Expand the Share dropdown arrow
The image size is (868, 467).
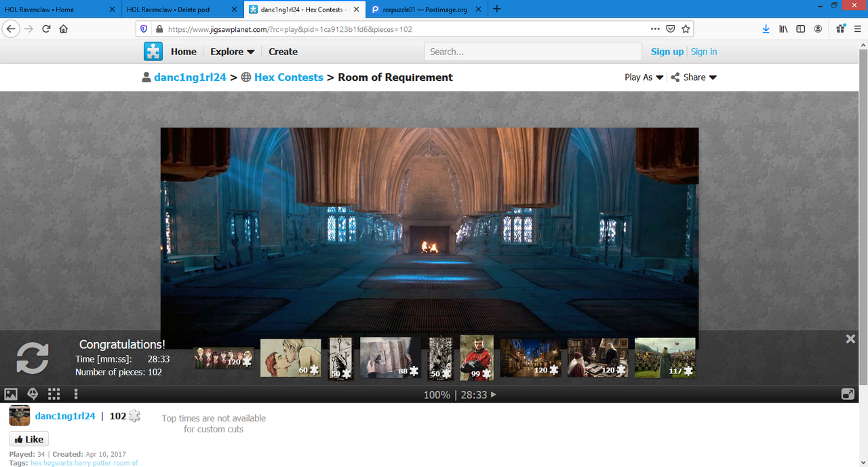(713, 77)
